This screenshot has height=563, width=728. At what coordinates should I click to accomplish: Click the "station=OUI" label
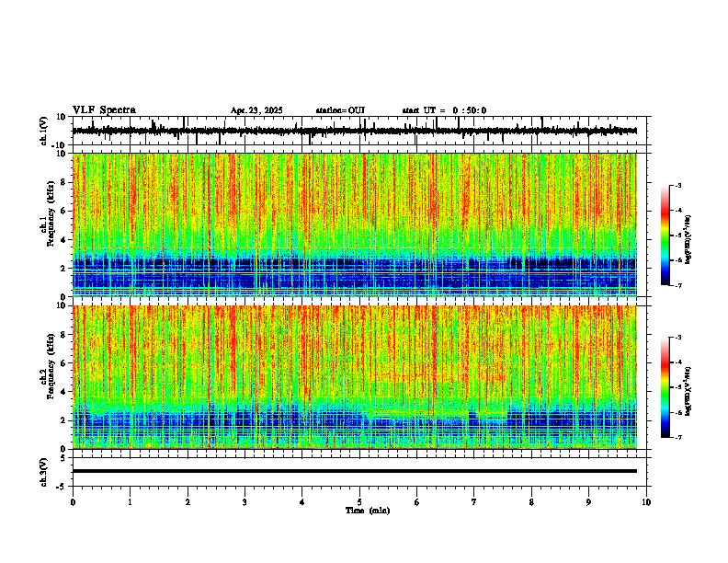pos(340,110)
